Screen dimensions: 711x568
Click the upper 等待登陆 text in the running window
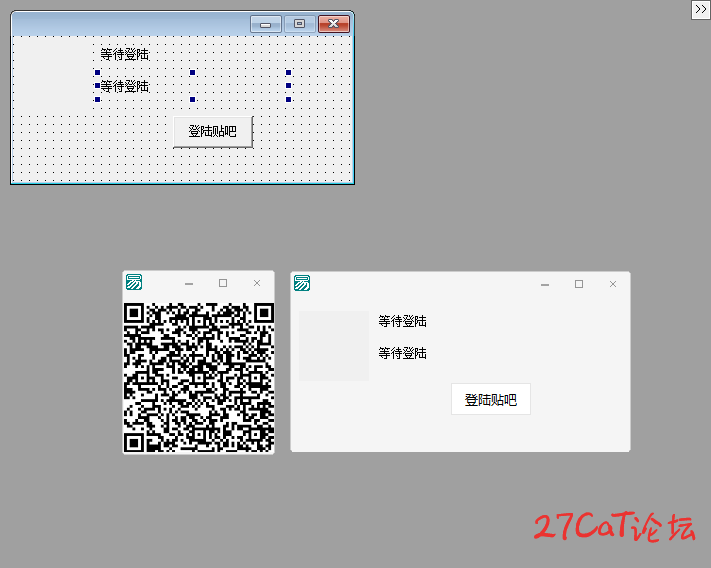tap(403, 321)
